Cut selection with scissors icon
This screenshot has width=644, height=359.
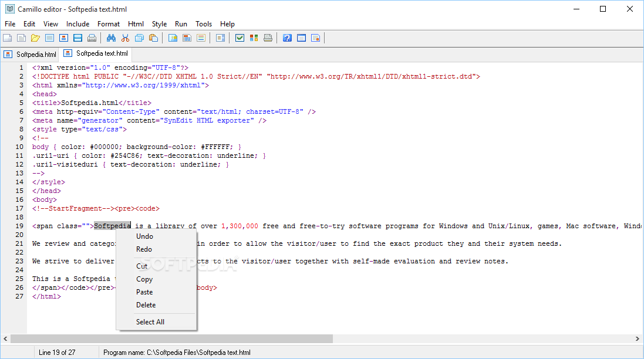pyautogui.click(x=125, y=38)
